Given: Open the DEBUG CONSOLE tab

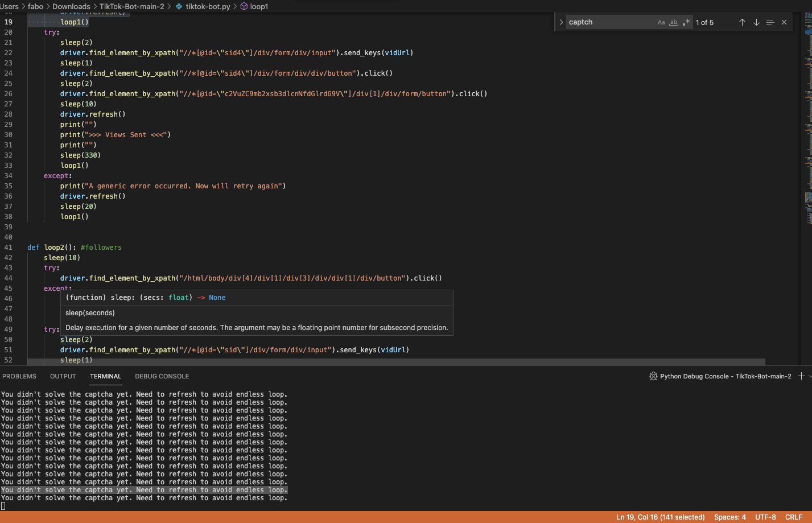Looking at the screenshot, I should pos(162,376).
